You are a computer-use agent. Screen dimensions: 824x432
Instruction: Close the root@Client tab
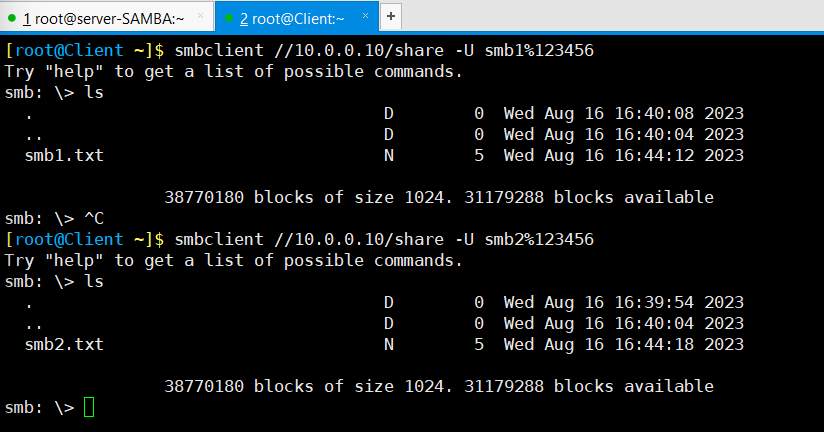(365, 16)
